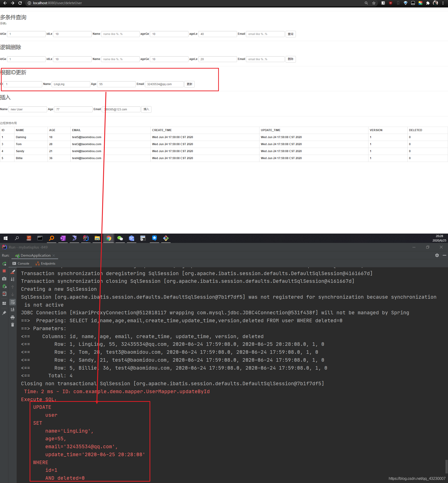Open the Windows Start menu
The width and height of the screenshot is (448, 483).
point(6,238)
